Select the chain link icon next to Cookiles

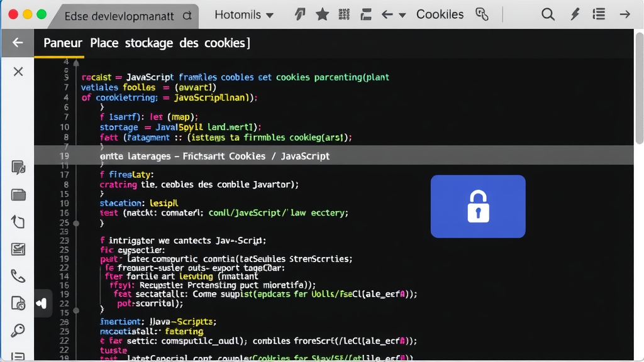482,14
